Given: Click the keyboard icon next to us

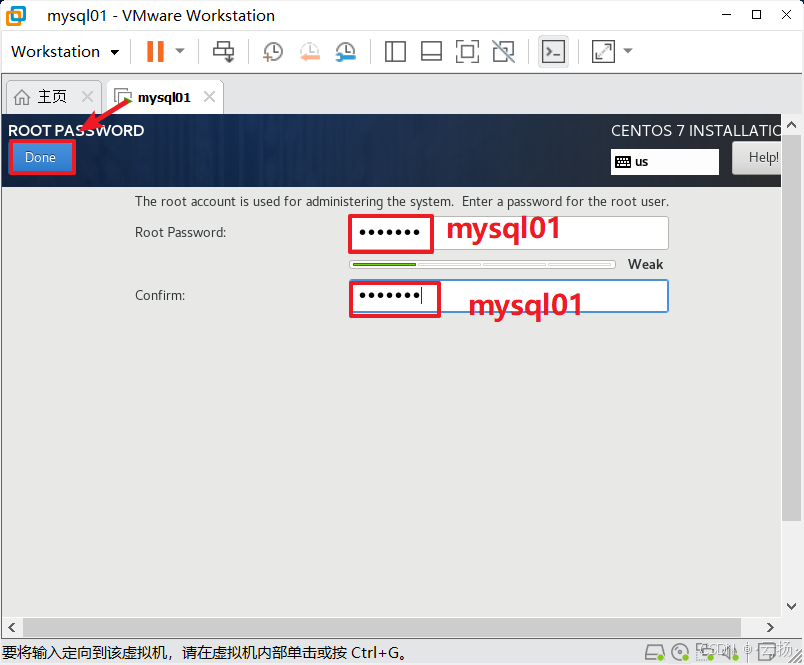Looking at the screenshot, I should pyautogui.click(x=622, y=162).
